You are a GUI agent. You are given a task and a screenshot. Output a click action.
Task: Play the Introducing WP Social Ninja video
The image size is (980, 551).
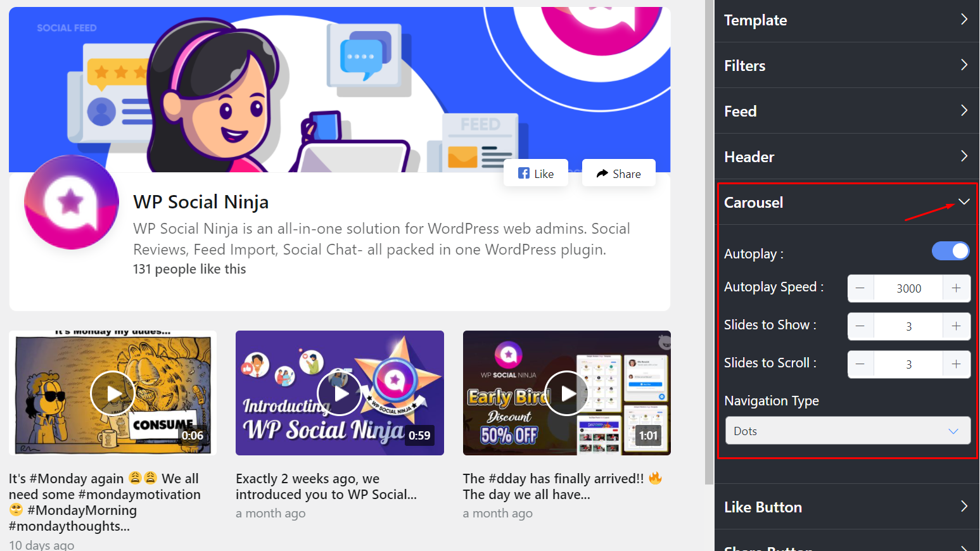[340, 393]
